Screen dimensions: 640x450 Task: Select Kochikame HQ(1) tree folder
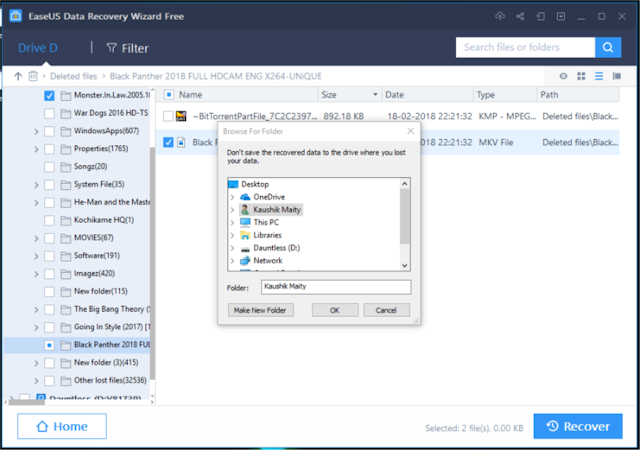tap(104, 220)
